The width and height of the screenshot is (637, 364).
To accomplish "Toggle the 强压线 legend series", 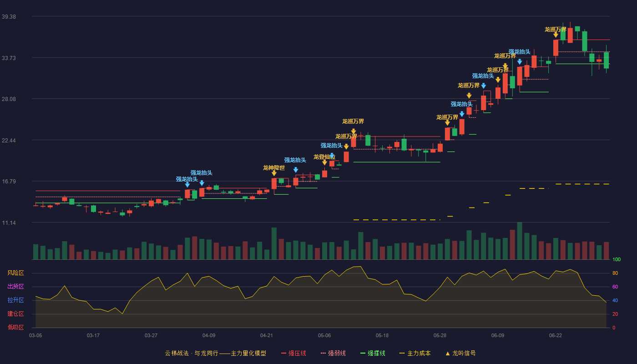I will (x=293, y=353).
